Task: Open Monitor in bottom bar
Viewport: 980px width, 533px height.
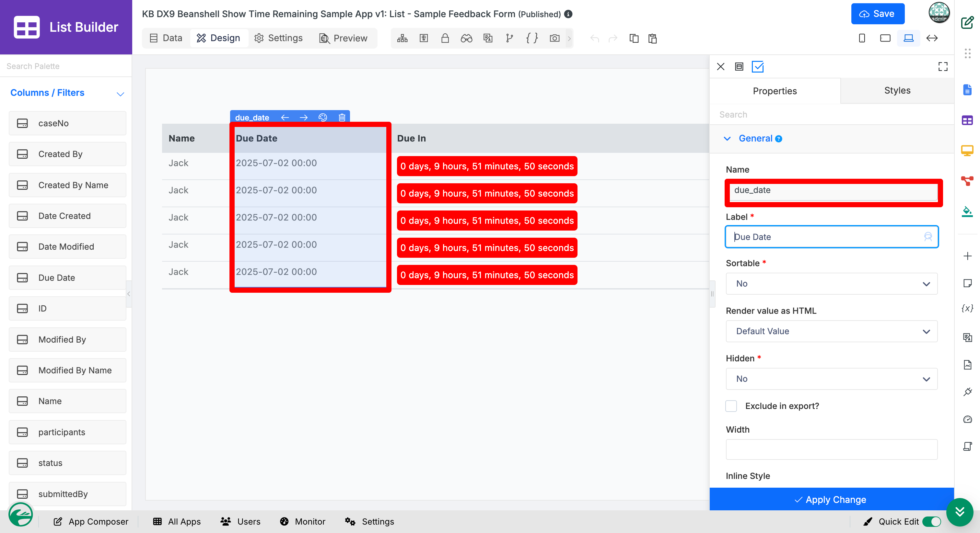Action: [303, 521]
